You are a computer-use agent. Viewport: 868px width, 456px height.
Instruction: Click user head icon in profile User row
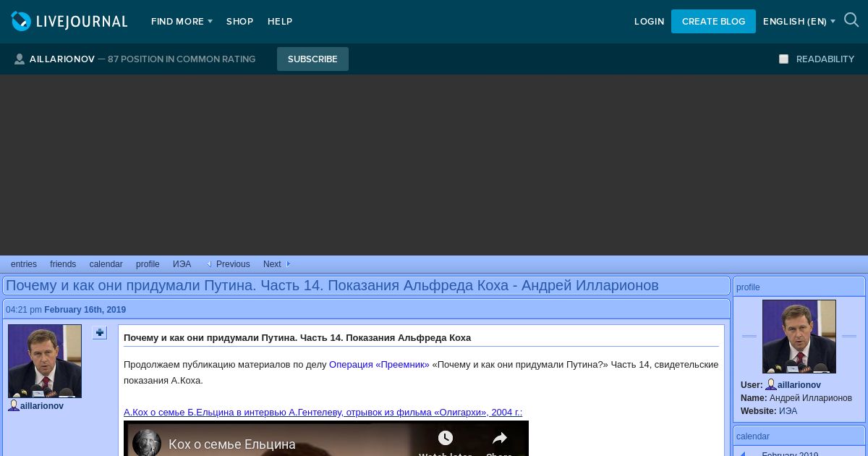pyautogui.click(x=771, y=385)
